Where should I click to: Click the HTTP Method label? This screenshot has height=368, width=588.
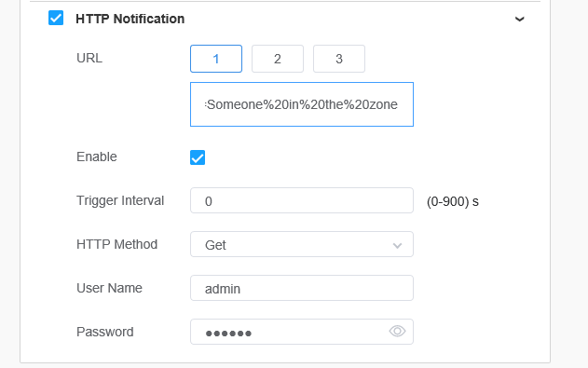(117, 244)
